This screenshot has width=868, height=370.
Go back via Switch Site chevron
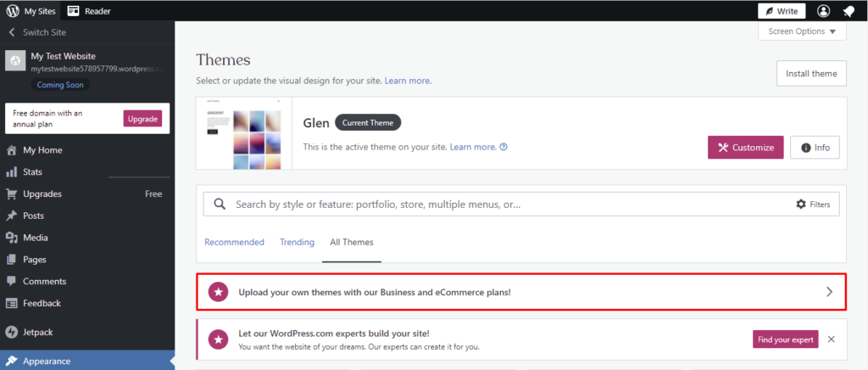tap(12, 33)
